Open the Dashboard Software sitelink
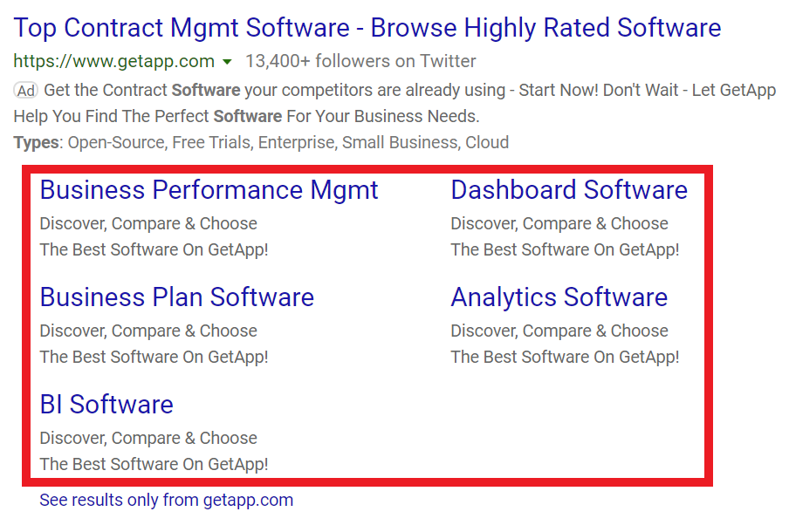Viewport: 789px width, 532px height. click(x=569, y=190)
